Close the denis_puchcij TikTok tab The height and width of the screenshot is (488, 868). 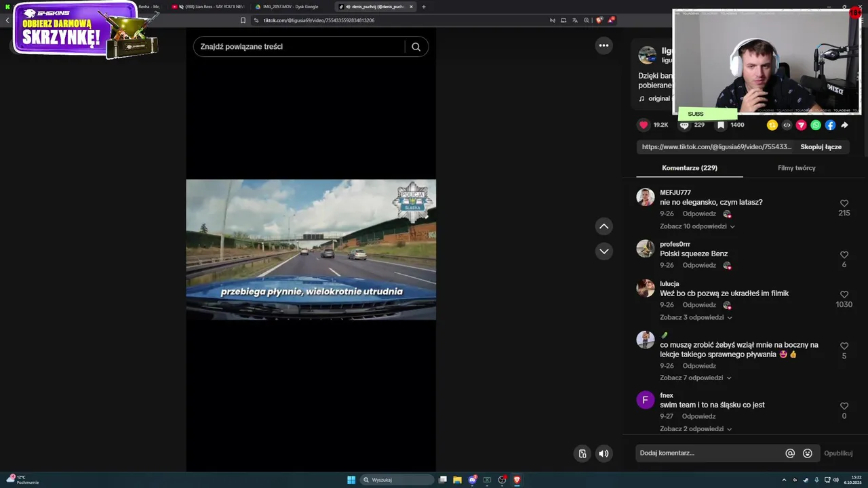pos(411,7)
